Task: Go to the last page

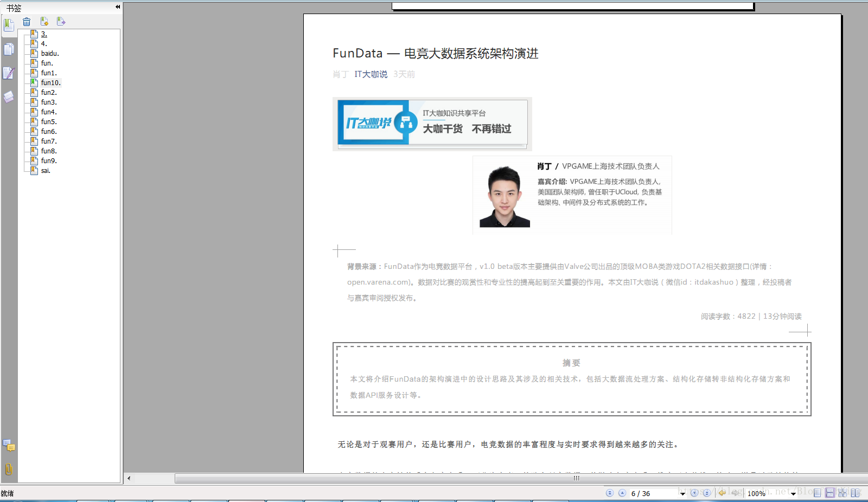Action: (x=707, y=493)
